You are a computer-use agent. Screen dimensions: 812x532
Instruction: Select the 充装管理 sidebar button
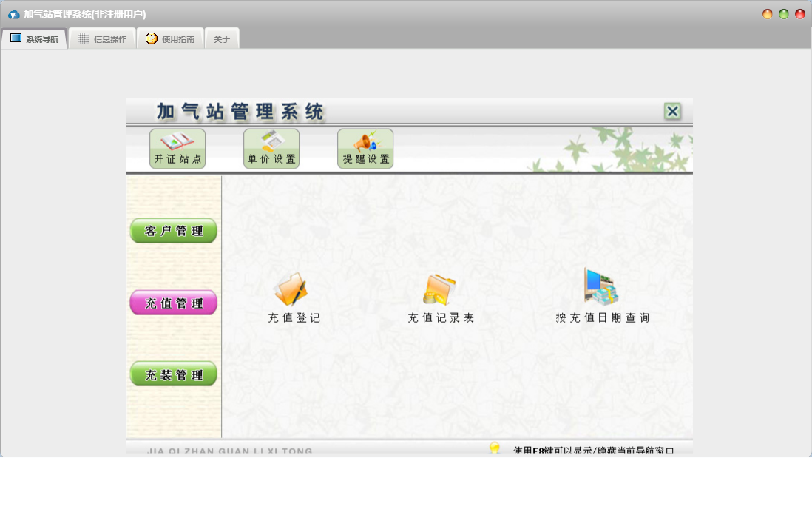pyautogui.click(x=174, y=374)
